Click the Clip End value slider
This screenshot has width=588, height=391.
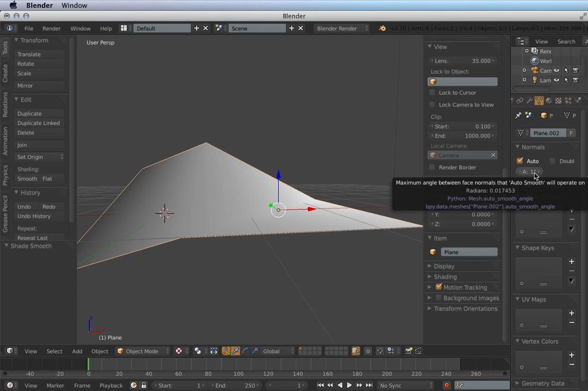click(x=463, y=136)
